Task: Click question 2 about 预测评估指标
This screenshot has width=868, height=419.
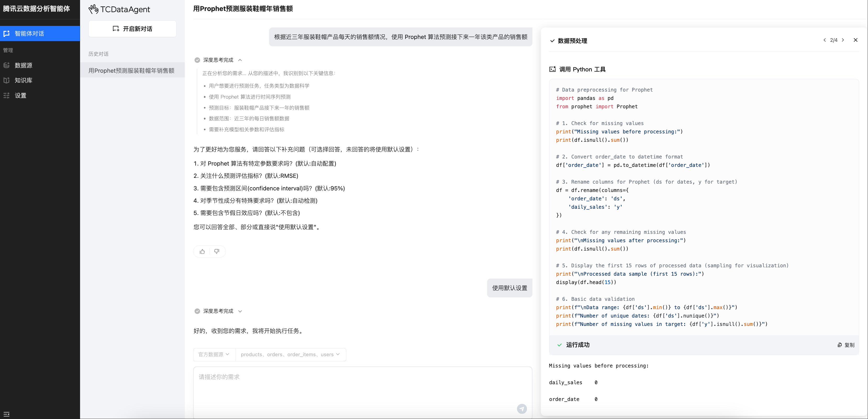Action: pyautogui.click(x=246, y=176)
